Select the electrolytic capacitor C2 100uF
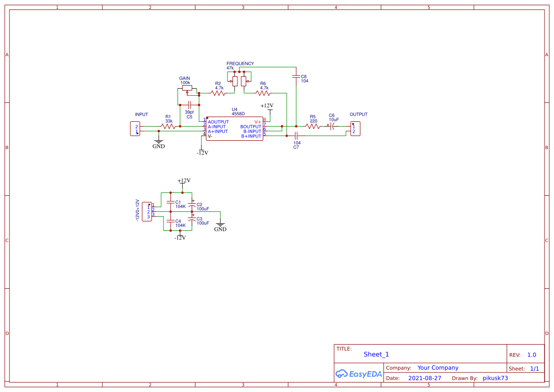This screenshot has width=554, height=392. (191, 205)
